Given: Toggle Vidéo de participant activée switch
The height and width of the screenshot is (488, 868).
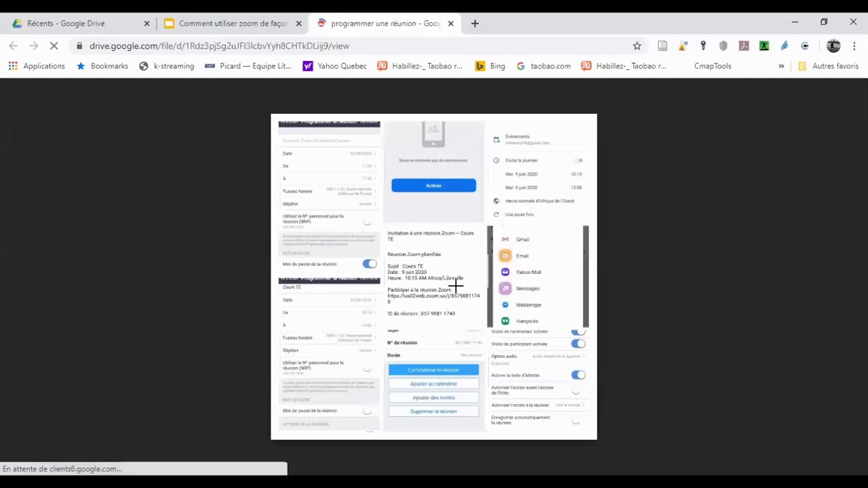Looking at the screenshot, I should tap(578, 344).
